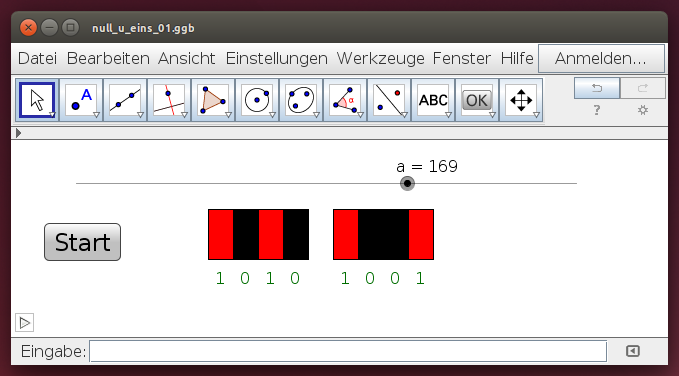Select the Perpendicular Line tool

tap(169, 100)
